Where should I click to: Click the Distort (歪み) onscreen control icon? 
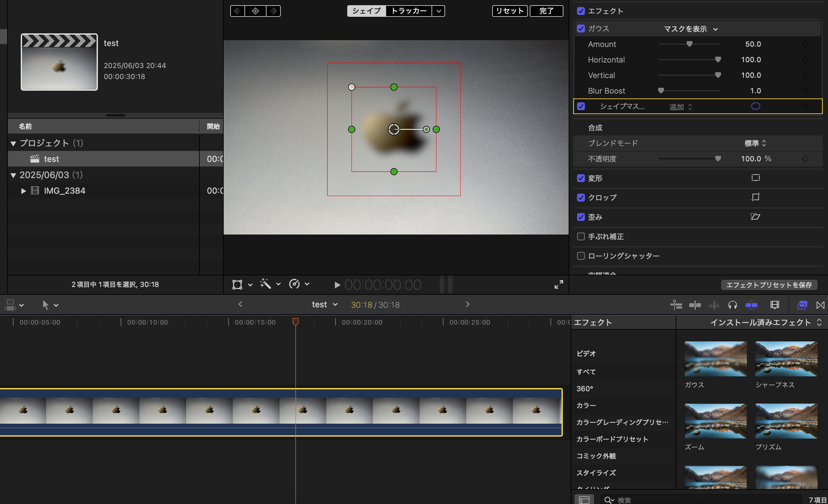coord(755,217)
